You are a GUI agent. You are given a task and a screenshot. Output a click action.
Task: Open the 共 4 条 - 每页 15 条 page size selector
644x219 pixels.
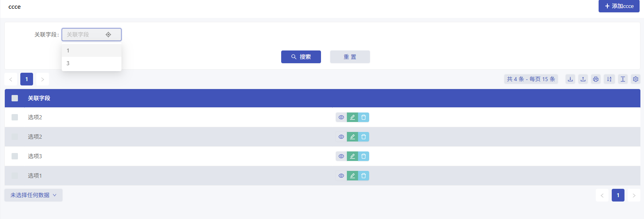point(531,79)
